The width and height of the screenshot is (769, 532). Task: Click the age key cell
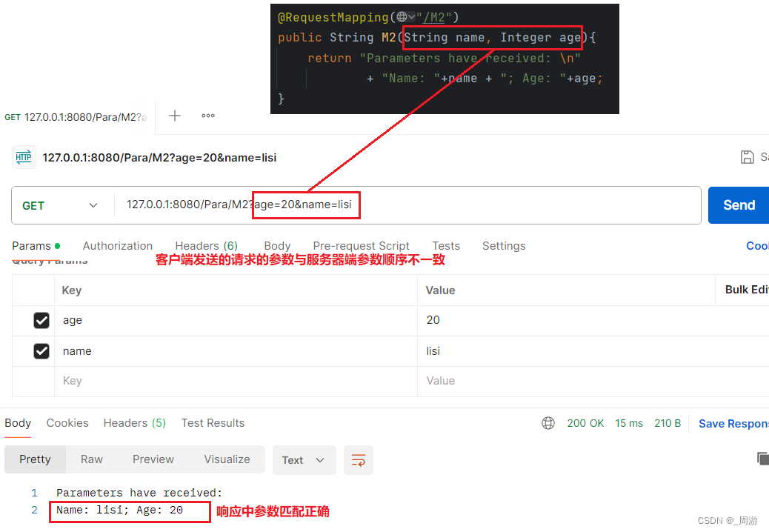click(236, 321)
